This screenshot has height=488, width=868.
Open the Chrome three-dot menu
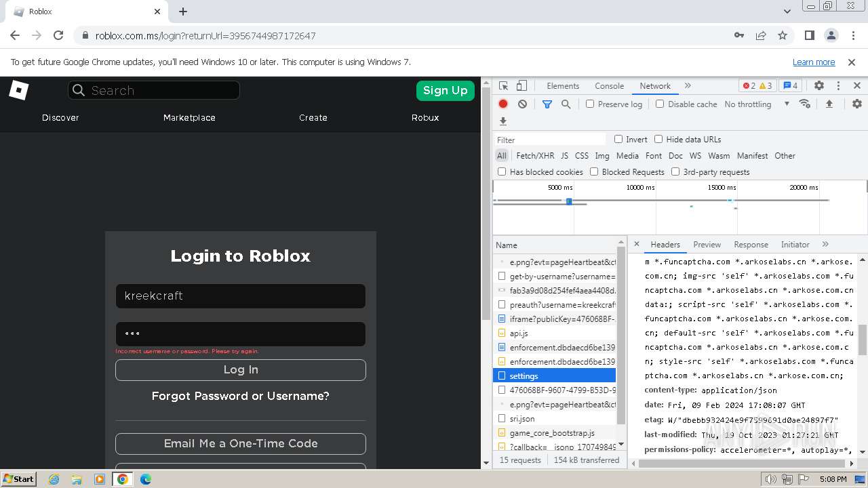[x=852, y=35]
